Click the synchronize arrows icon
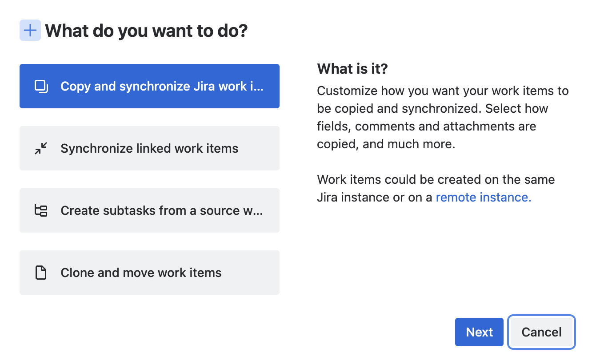This screenshot has width=592, height=364. click(41, 148)
